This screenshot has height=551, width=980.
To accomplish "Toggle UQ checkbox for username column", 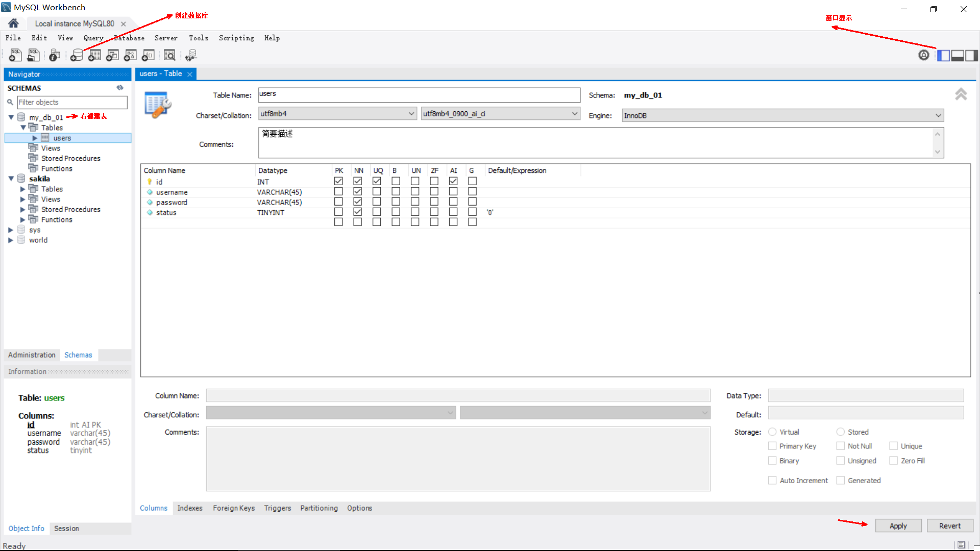I will click(377, 191).
